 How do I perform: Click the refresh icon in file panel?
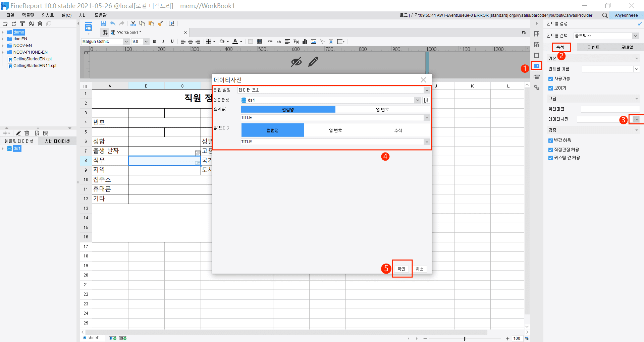click(x=14, y=24)
